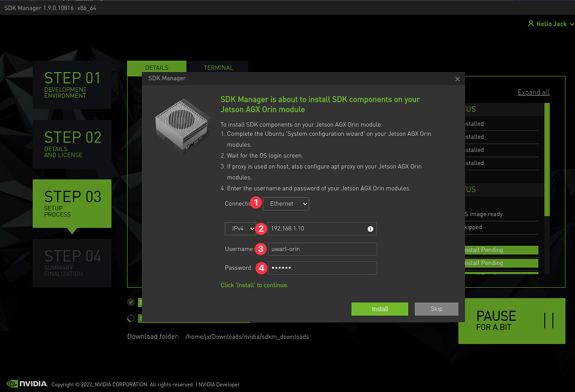Click the IP address field showing 192.168.1.10
This screenshot has width=575, height=392.
pos(322,229)
